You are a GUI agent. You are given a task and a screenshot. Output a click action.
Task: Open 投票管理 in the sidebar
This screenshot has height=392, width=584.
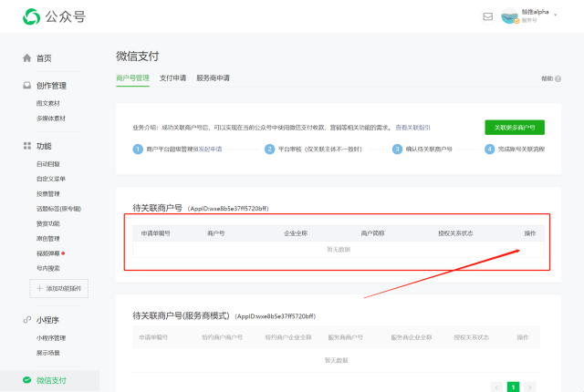coord(48,194)
